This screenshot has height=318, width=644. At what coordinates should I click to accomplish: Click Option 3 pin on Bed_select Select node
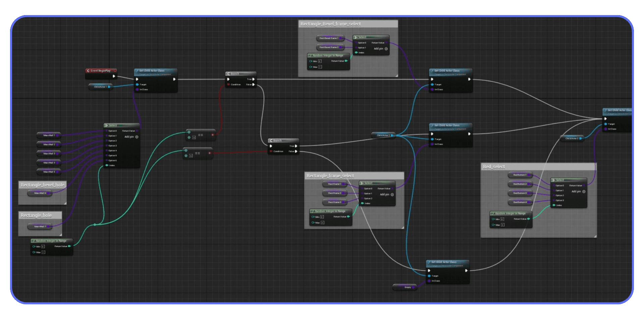[x=554, y=200]
